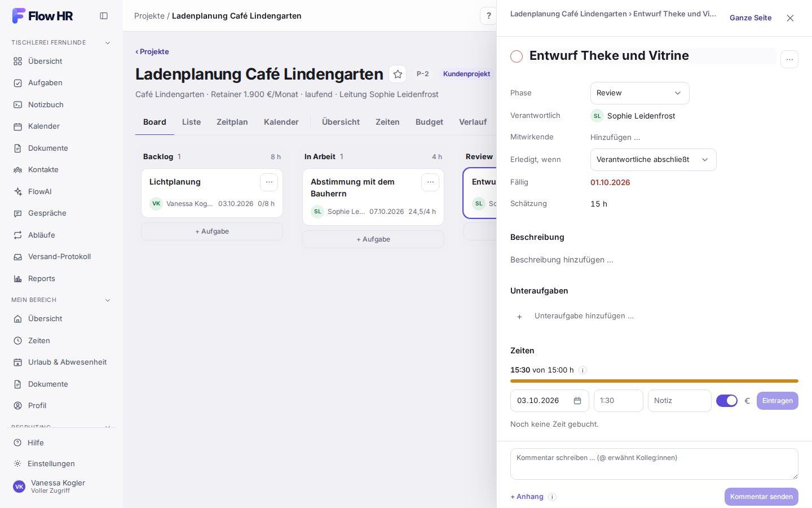Open the Phase dropdown showing Review
Screen dimensions: 812x508
(x=639, y=93)
